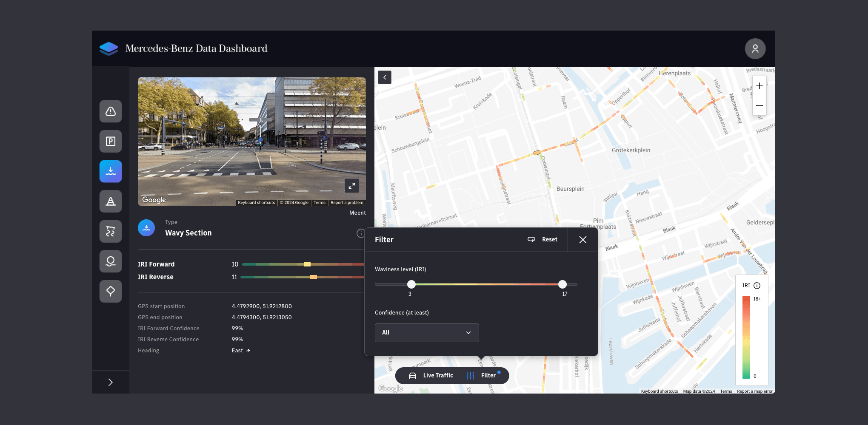This screenshot has width=868, height=425.
Task: Zoom out on the map
Action: [x=759, y=105]
